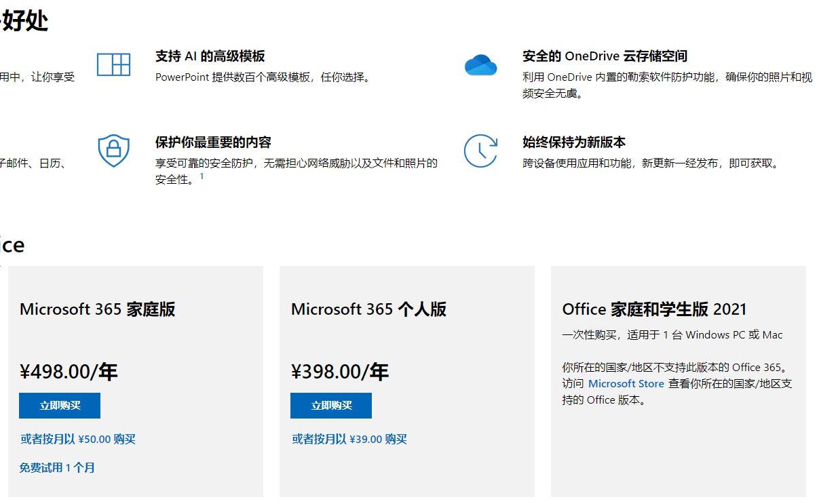Open the Microsoft Store link

pos(626,384)
